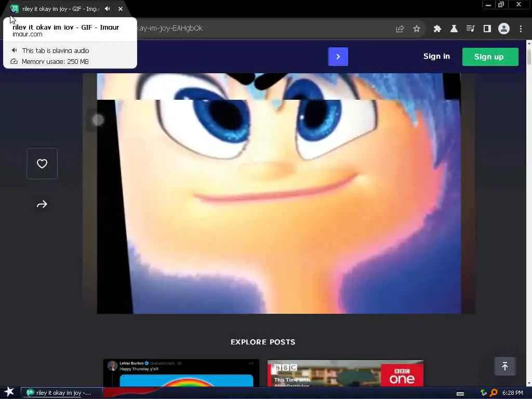532x399 pixels.
Task: Click the imgur.com text in the tab tooltip
Action: pyautogui.click(x=27, y=34)
